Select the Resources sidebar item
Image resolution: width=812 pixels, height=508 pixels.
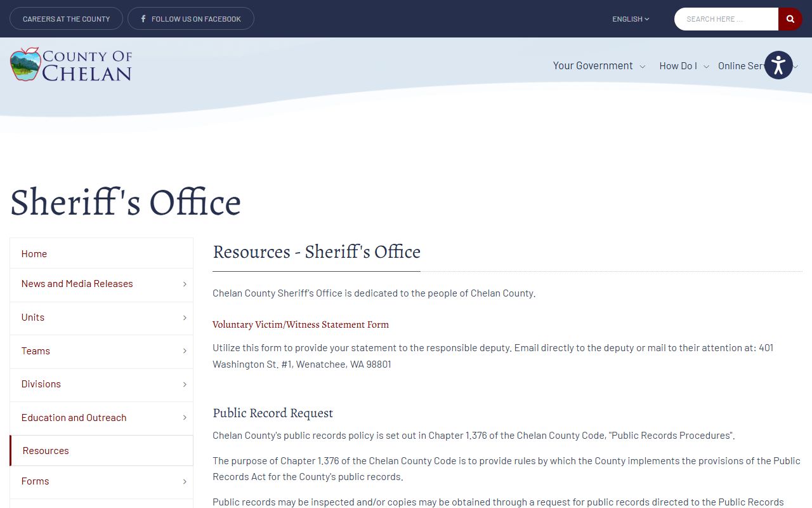101,450
